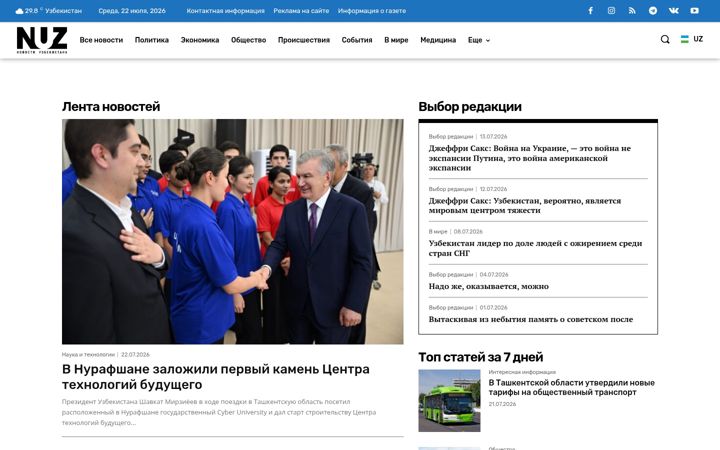Viewport: 720px width, 450px height.
Task: Open the Instagram social icon
Action: pyautogui.click(x=611, y=11)
